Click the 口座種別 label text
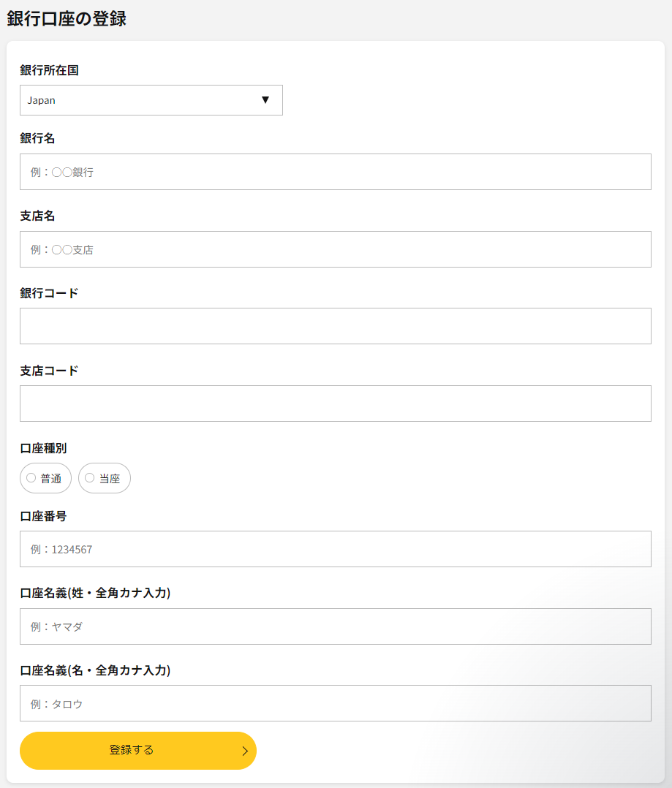This screenshot has height=788, width=672. click(43, 448)
